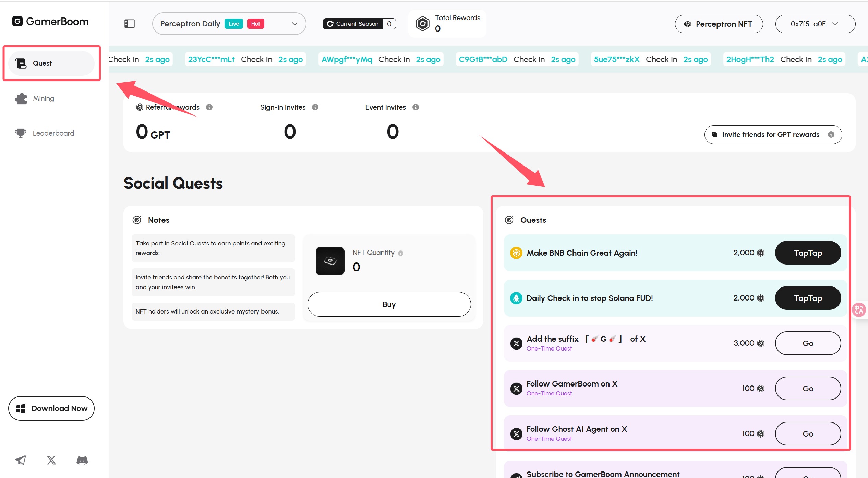Click the NFT thumbnail image

[330, 261]
